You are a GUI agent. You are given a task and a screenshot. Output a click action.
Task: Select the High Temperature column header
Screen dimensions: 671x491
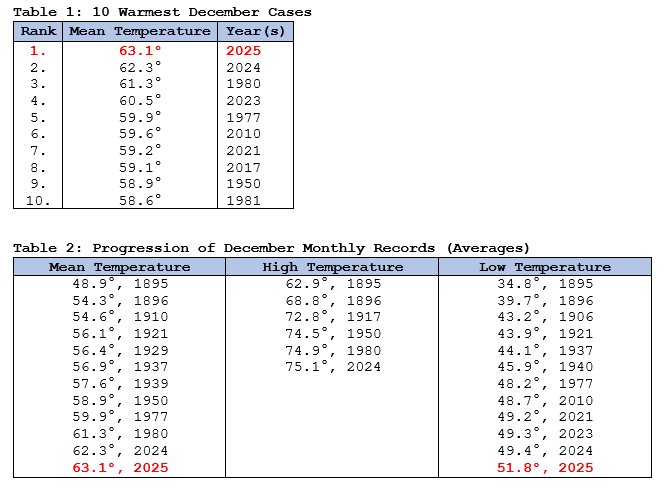332,267
